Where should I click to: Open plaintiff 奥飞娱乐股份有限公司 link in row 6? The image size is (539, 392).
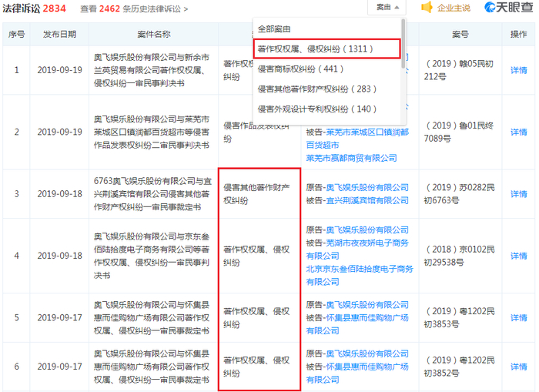click(x=367, y=353)
